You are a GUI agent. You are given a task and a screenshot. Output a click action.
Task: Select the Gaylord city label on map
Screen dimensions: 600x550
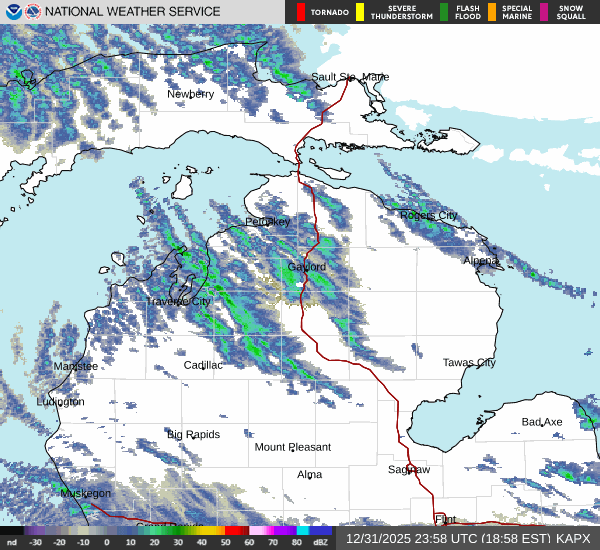[x=307, y=267]
